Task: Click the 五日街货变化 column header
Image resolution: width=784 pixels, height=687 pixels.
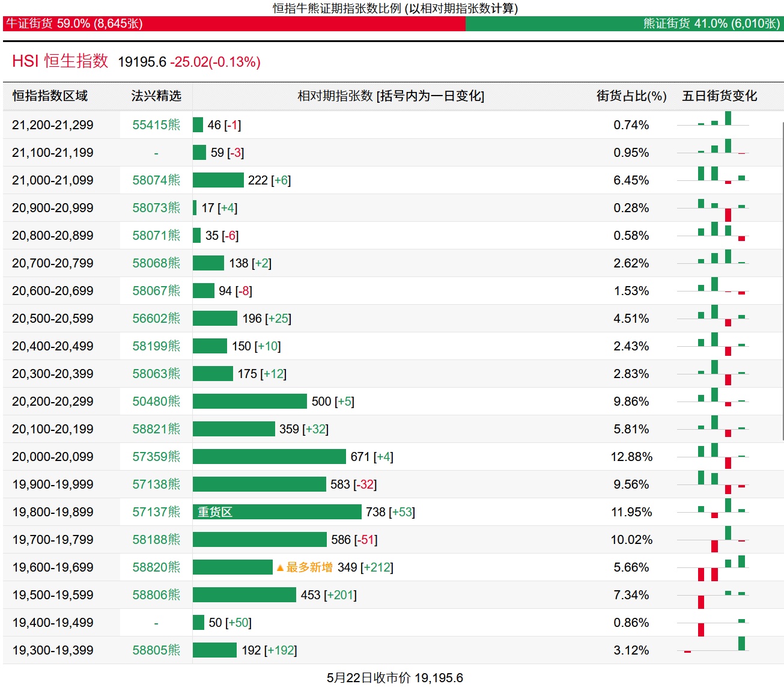Action: click(x=719, y=96)
